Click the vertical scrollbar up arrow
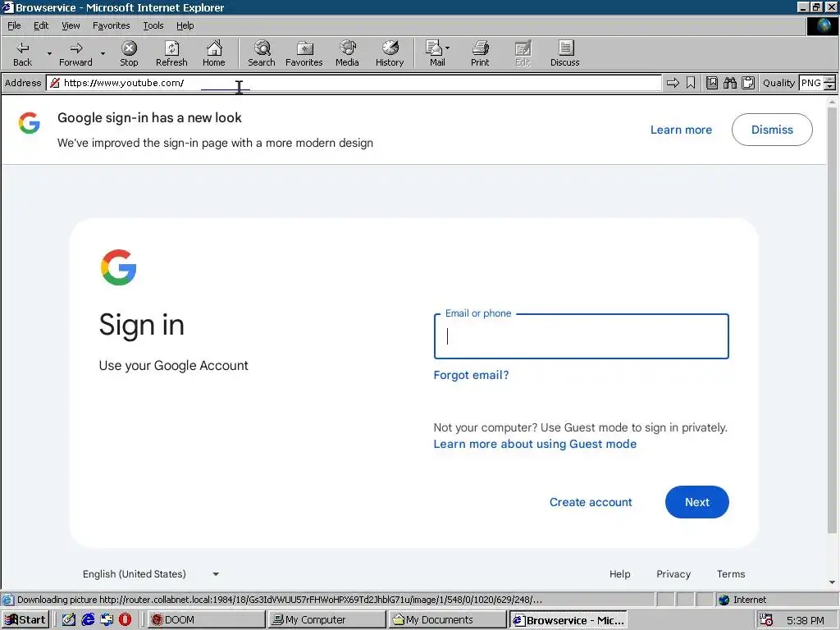Image resolution: width=840 pixels, height=630 pixels. 832,101
